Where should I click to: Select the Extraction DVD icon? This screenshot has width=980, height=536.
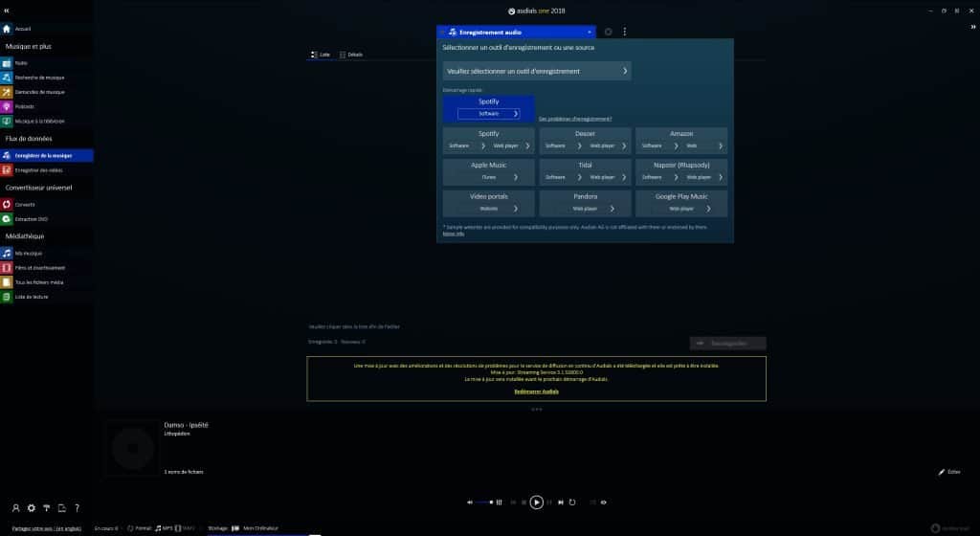(x=7, y=219)
